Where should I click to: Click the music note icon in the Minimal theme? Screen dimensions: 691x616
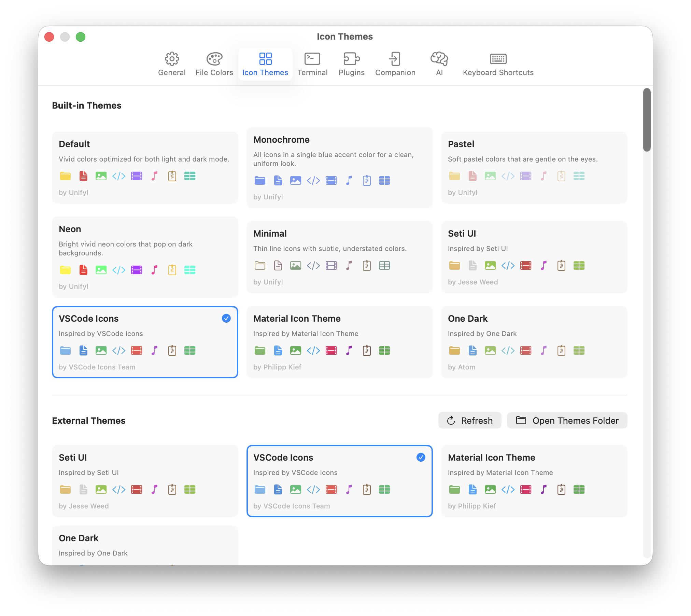[x=349, y=266]
